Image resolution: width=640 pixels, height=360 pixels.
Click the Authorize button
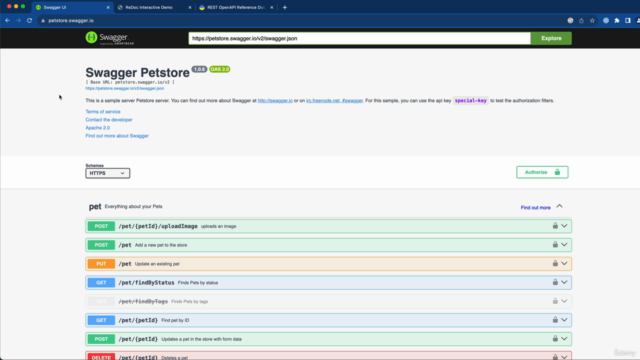coord(542,172)
